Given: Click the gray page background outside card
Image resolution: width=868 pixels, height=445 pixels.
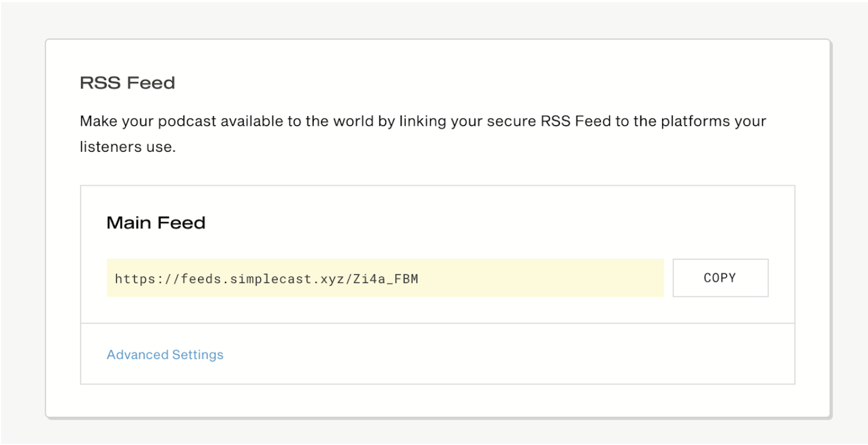Looking at the screenshot, I should coord(22,222).
